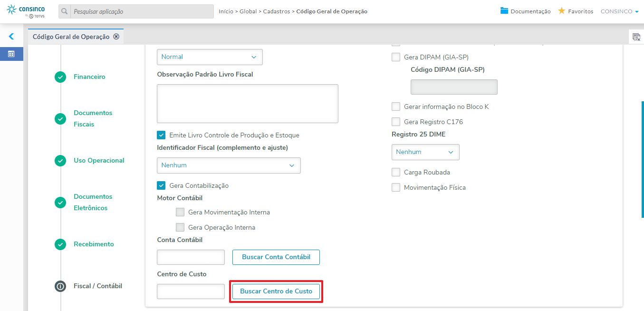Click Buscar Centro de Custo button
This screenshot has width=644, height=311.
point(276,291)
